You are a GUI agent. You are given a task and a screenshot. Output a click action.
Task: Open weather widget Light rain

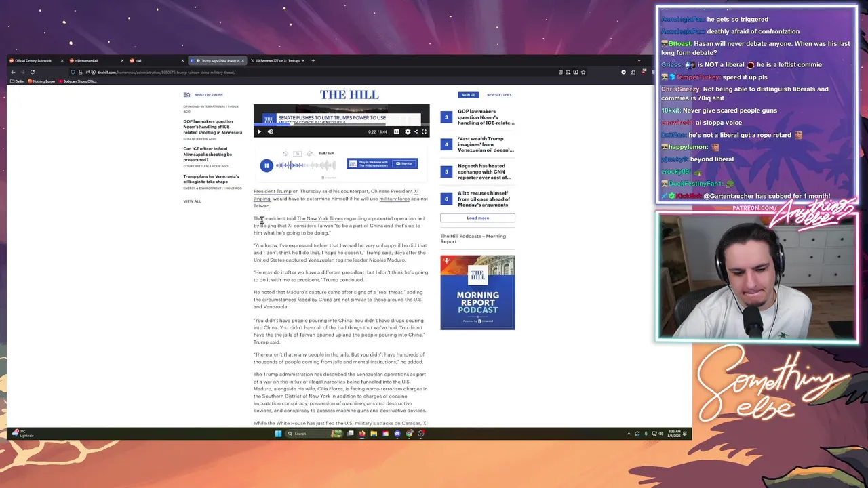click(x=22, y=434)
